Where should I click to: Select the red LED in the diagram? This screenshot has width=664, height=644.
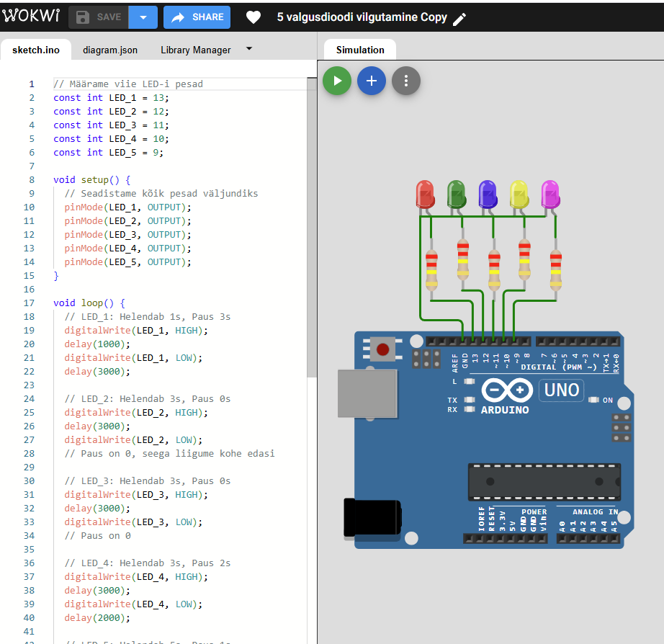425,194
